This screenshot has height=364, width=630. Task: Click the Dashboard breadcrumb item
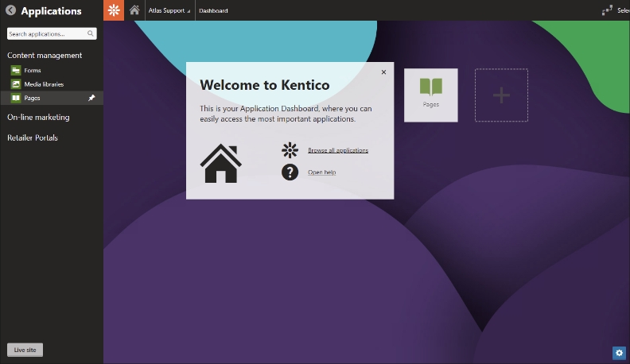coord(213,11)
